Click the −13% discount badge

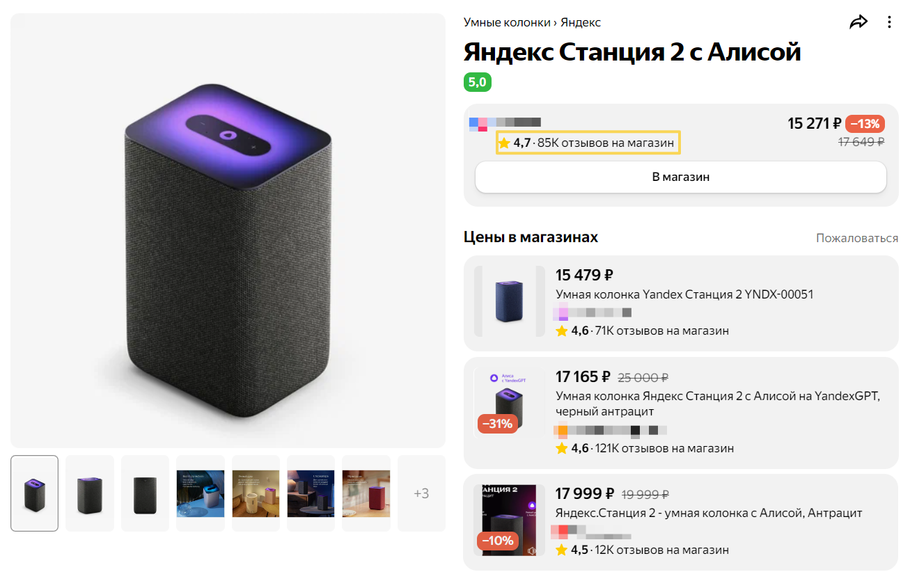pyautogui.click(x=865, y=125)
